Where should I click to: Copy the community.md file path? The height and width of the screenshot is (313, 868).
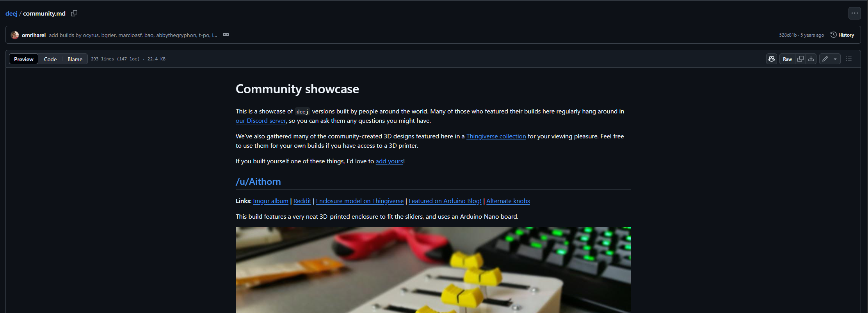[74, 13]
